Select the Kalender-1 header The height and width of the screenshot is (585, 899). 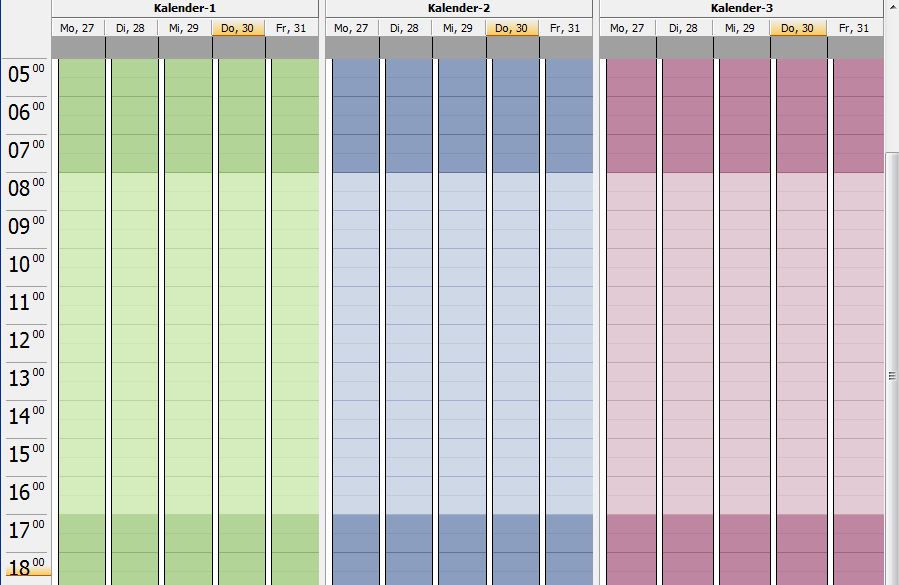pyautogui.click(x=185, y=8)
